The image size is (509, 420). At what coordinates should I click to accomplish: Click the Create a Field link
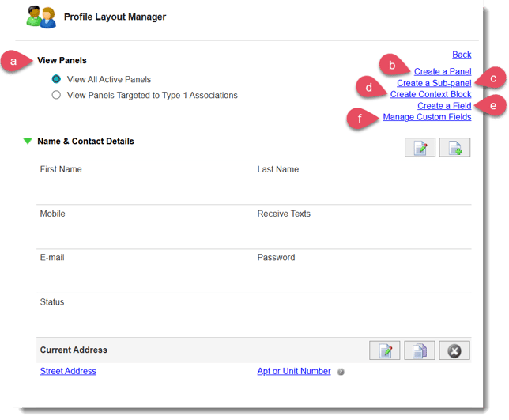443,106
